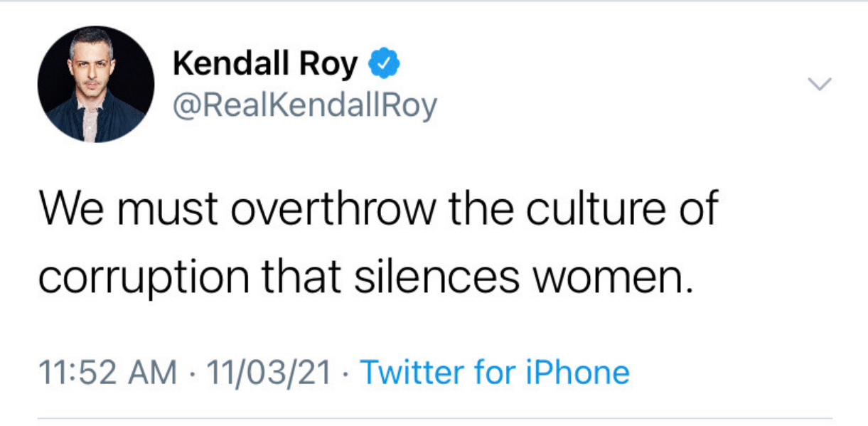Screen dimensions: 868x426
Task: Select the 11/03/21 date
Action: [267, 373]
